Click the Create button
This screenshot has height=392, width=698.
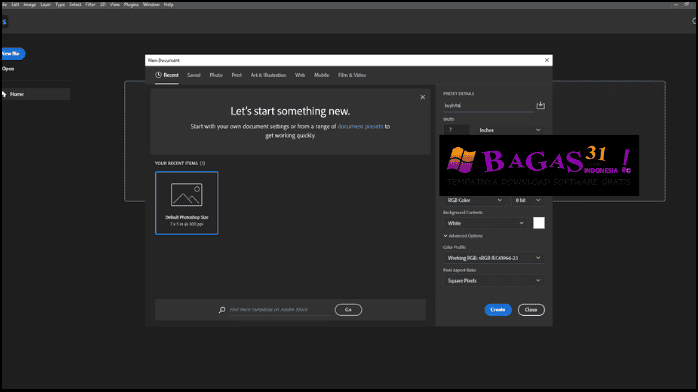point(498,310)
